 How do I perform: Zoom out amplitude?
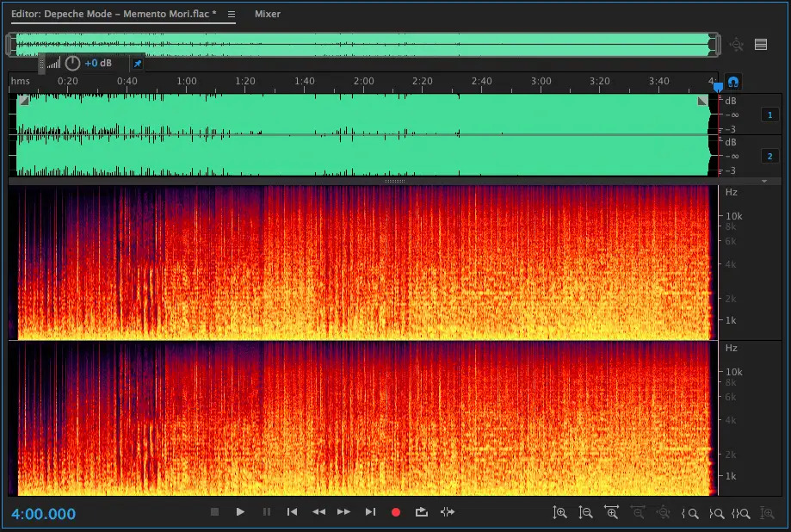[x=586, y=513]
